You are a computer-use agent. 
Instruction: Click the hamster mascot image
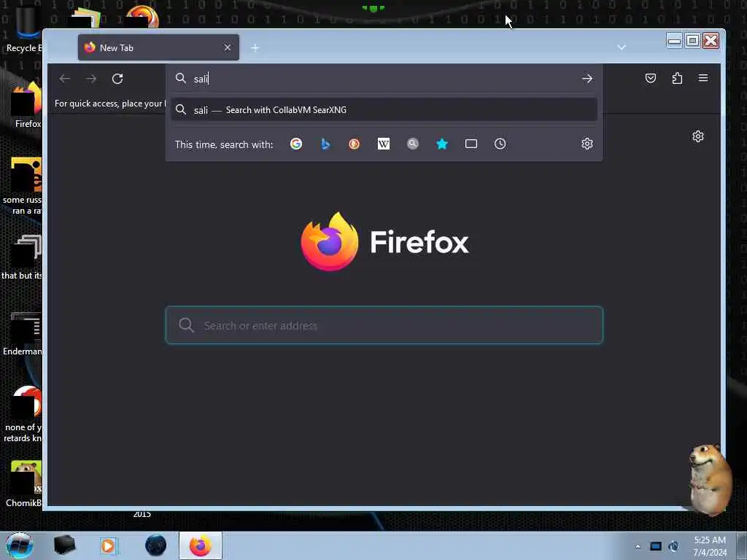[710, 479]
